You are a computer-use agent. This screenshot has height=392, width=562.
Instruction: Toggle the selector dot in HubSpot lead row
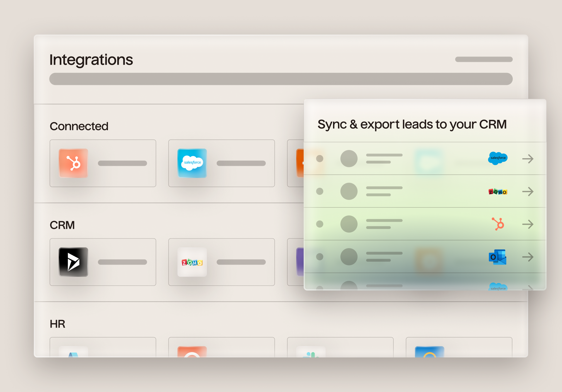click(x=320, y=224)
